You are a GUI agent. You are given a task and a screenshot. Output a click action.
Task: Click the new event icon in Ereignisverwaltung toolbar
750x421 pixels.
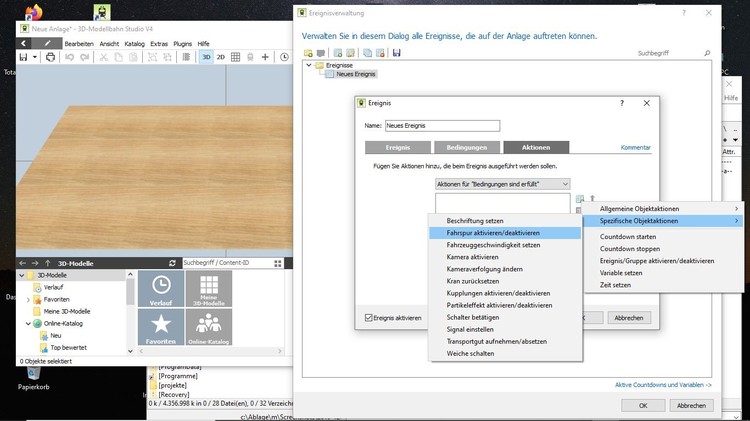click(338, 53)
